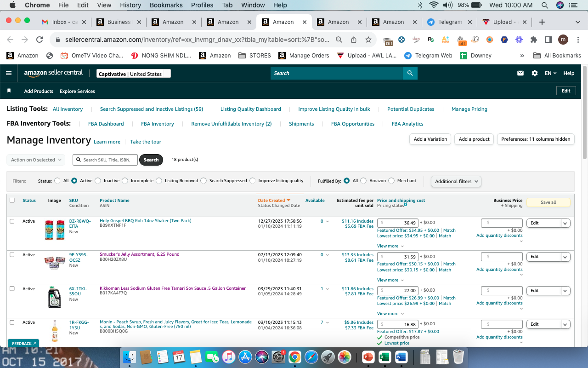This screenshot has width=588, height=368.
Task: Open the Chrome tab list chevron
Action: 577,22
